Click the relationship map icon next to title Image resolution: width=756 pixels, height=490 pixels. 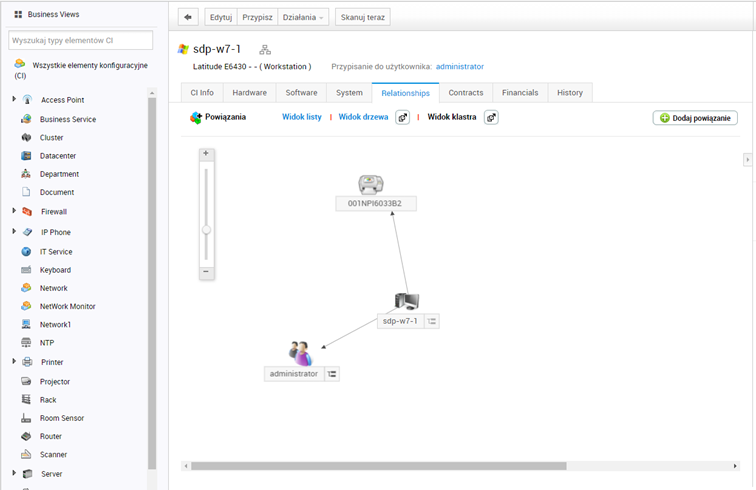coord(265,49)
